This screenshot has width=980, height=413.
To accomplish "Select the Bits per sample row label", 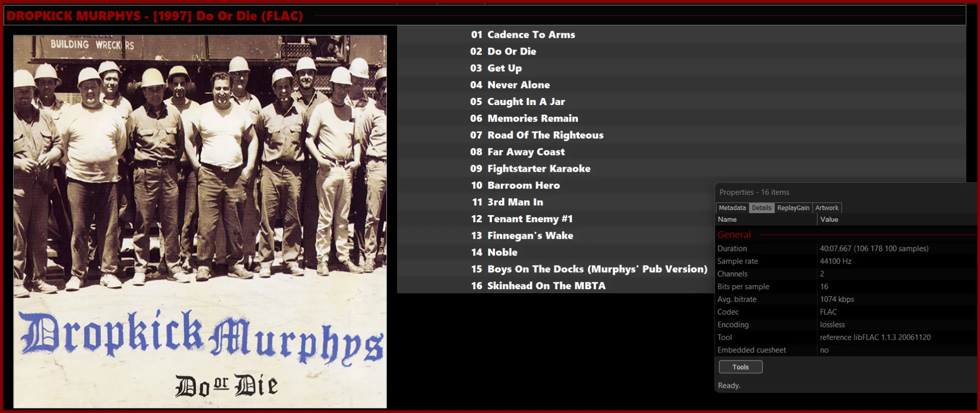I will tap(743, 287).
